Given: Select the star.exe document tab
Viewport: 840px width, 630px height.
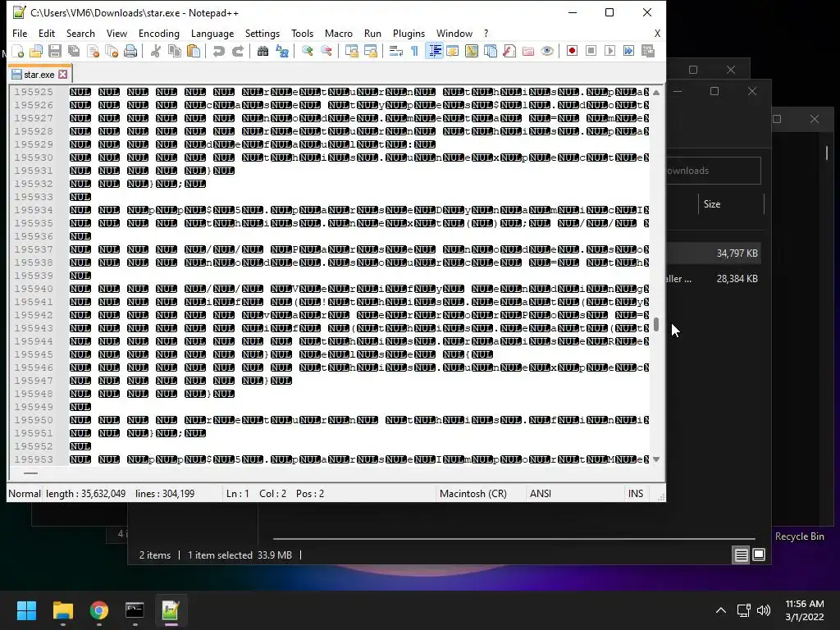Looking at the screenshot, I should [39, 75].
